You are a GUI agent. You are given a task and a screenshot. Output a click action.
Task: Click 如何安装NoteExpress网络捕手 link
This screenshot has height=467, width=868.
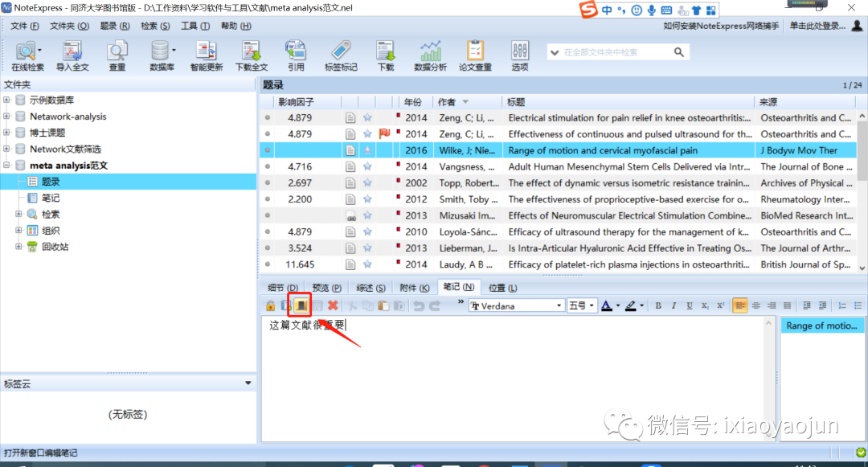[721, 26]
